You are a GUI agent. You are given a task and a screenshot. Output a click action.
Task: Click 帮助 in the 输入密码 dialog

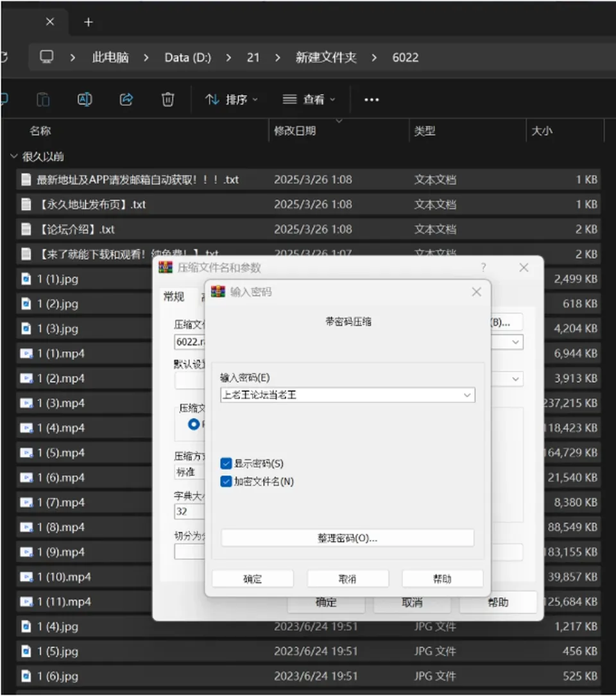point(442,579)
